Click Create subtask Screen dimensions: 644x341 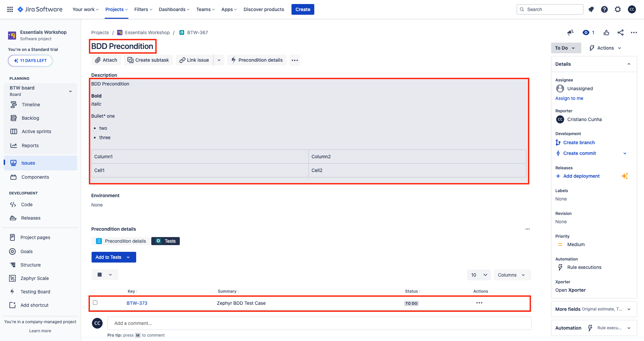[x=148, y=60]
